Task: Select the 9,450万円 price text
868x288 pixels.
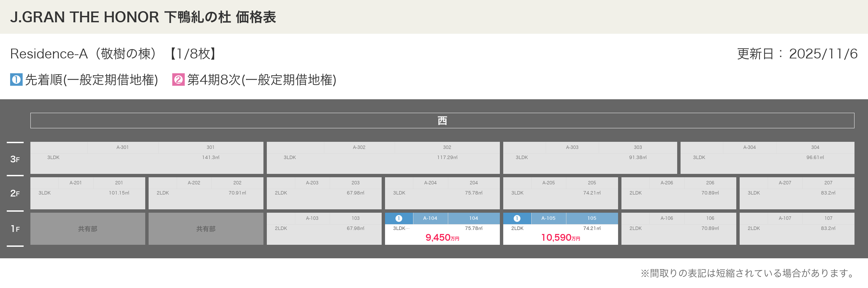Action: coord(442,238)
